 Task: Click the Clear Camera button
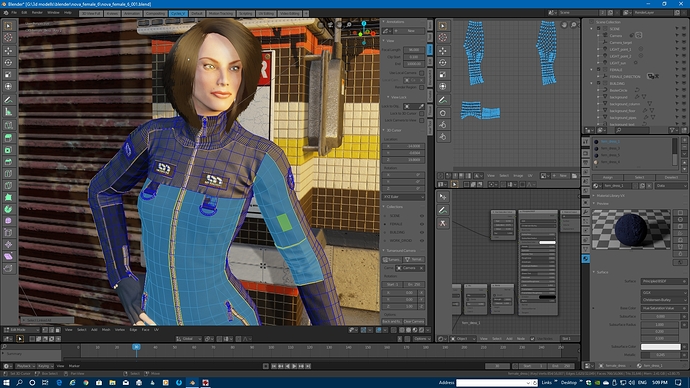[x=414, y=322]
